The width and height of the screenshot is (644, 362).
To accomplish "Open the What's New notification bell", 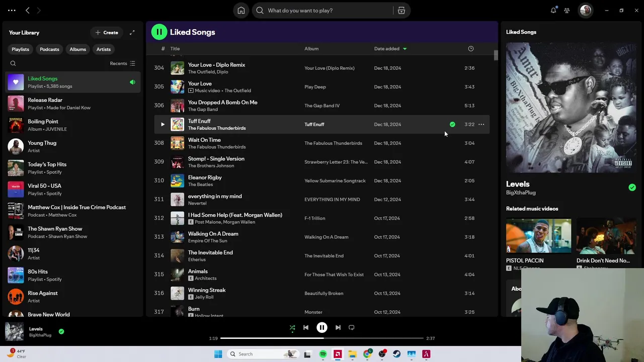I will pos(553,10).
